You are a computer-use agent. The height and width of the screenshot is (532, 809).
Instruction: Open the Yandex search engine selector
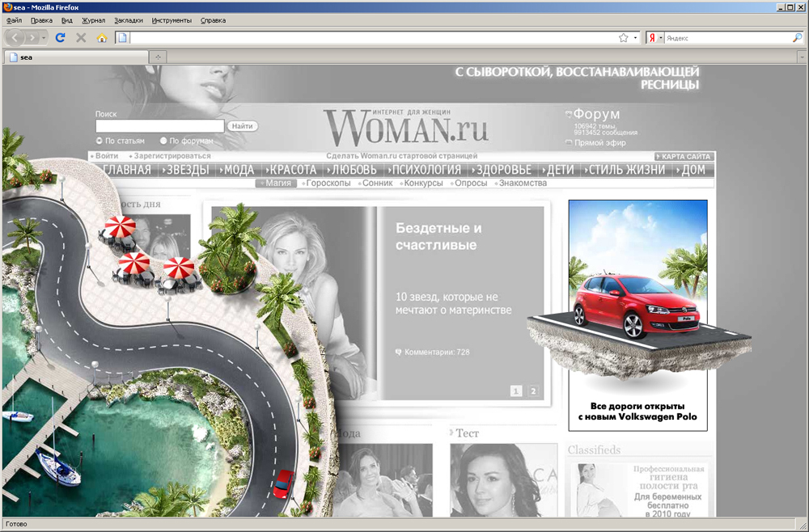[655, 38]
